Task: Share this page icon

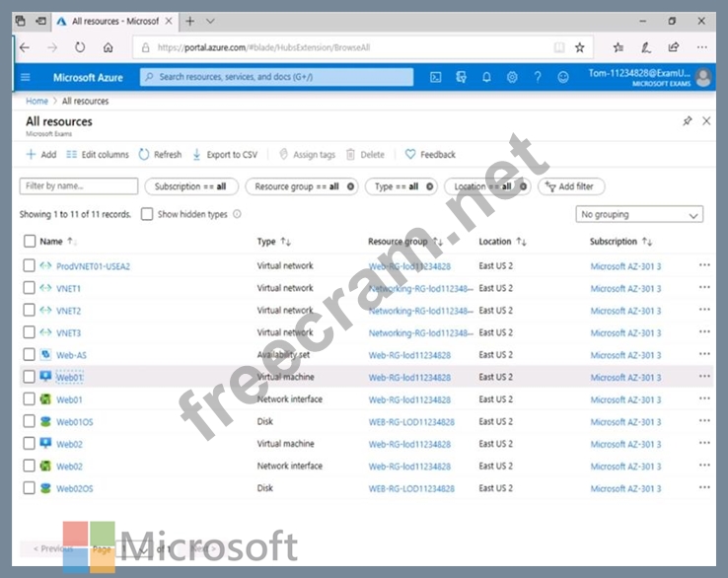Action: 673,47
